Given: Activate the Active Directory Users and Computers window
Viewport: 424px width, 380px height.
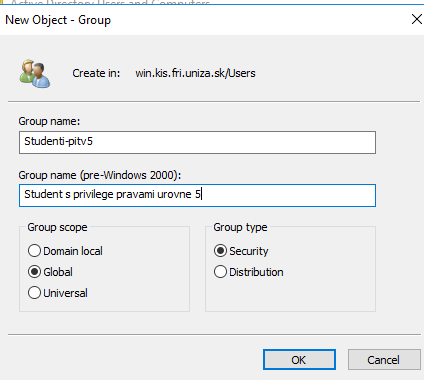Looking at the screenshot, I should [x=110, y=2].
